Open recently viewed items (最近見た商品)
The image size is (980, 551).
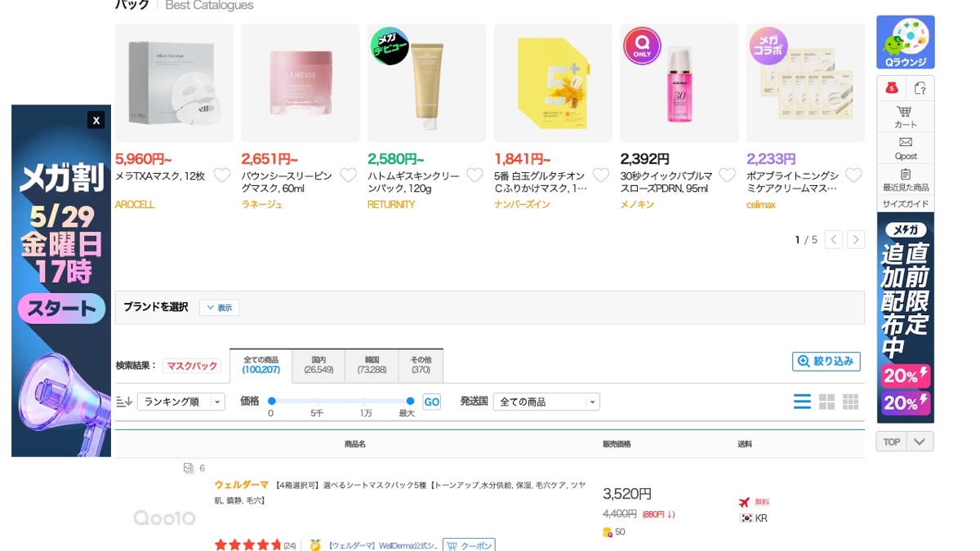coord(905,180)
